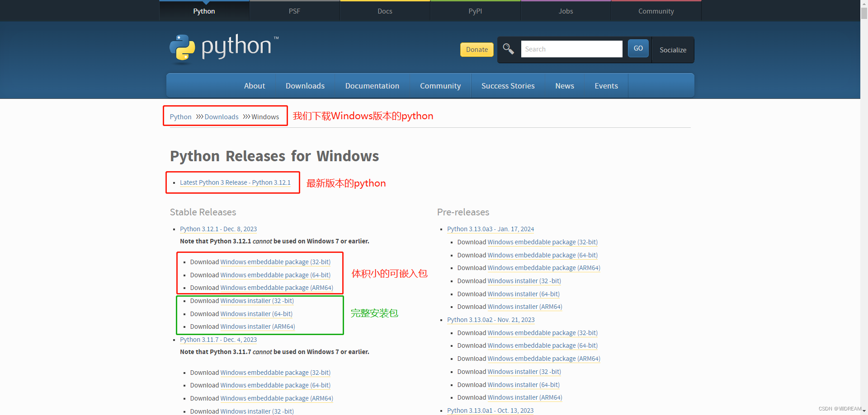Screen dimensions: 868x415
Task: Open Latest Python 3 Release 3.12.1 link
Action: coord(235,182)
